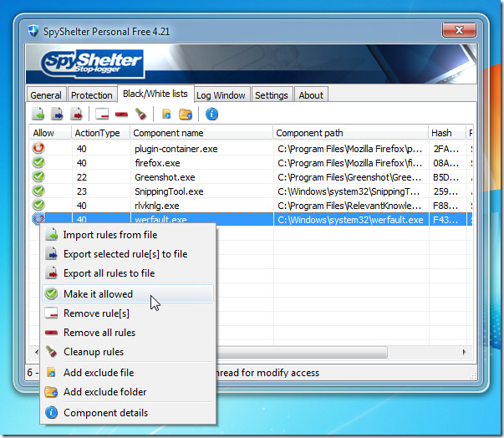
Task: Click the export selected rules toolbar icon
Action: point(57,114)
